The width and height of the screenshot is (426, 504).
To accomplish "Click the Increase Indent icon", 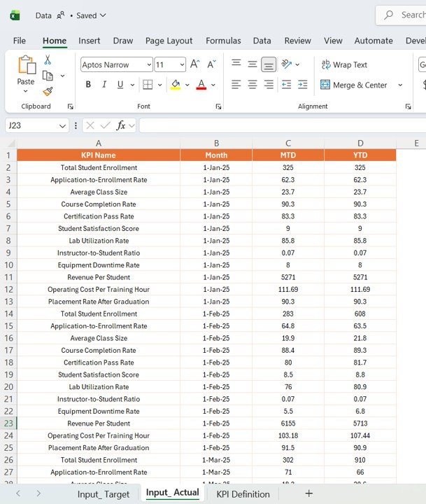I will 302,85.
